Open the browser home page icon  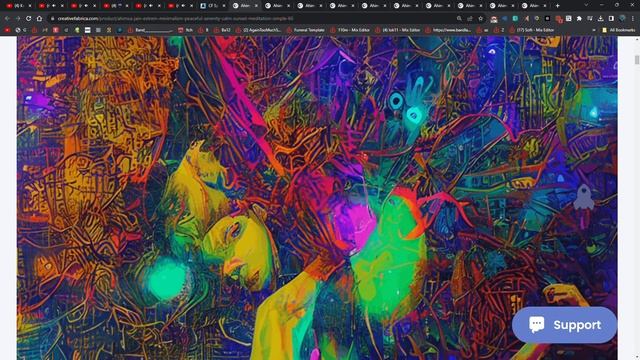(39, 18)
